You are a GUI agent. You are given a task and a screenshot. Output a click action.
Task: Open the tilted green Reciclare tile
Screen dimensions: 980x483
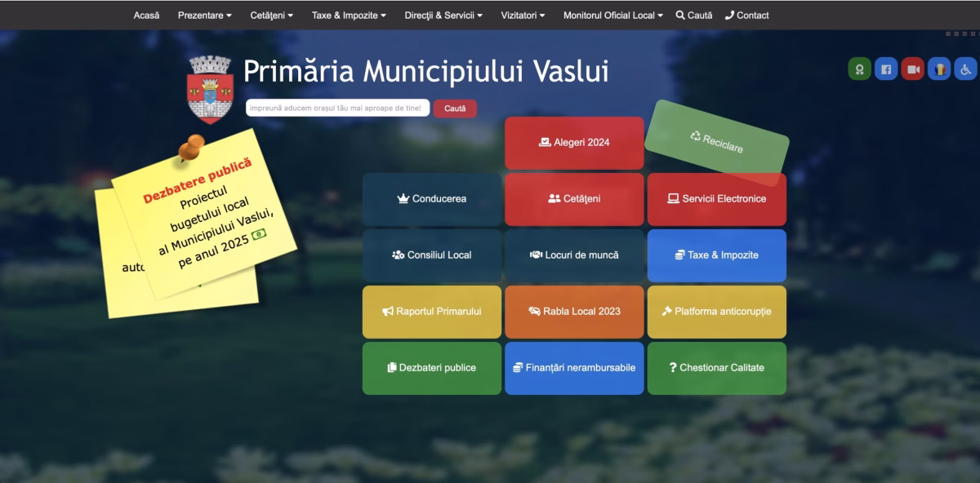(717, 142)
